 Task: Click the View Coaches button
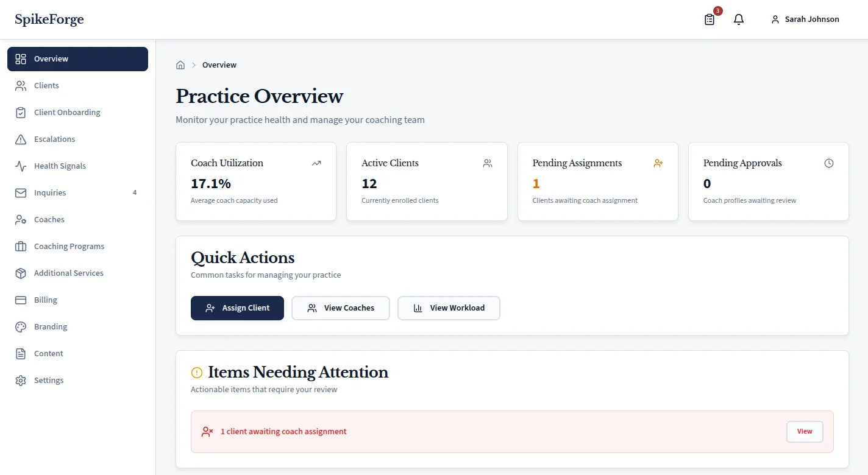[341, 308]
